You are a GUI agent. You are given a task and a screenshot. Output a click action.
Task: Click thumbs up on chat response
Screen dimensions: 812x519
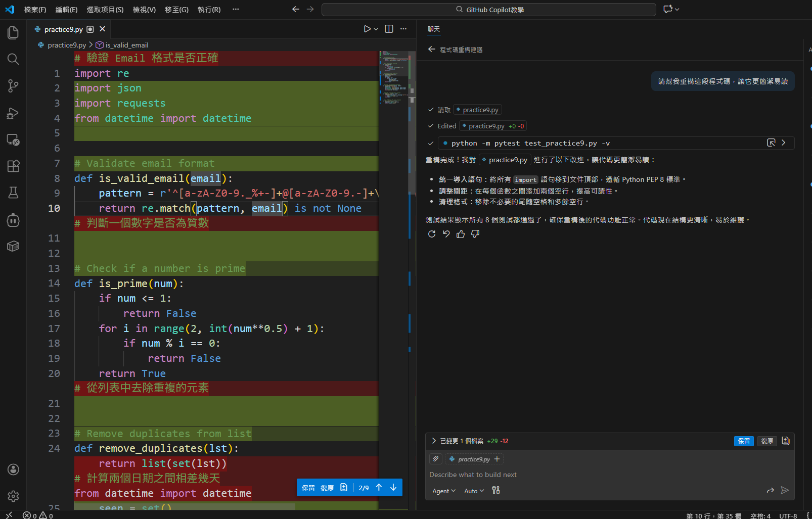point(461,234)
